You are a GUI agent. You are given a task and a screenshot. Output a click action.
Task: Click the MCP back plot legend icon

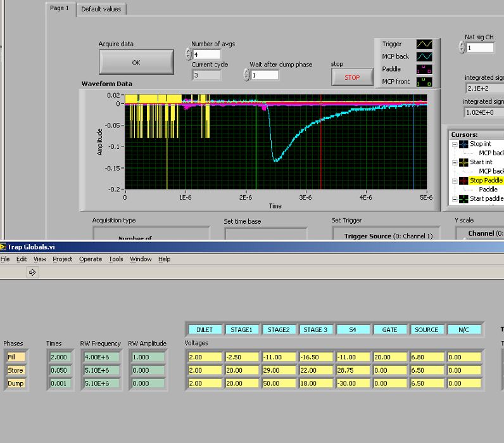424,56
